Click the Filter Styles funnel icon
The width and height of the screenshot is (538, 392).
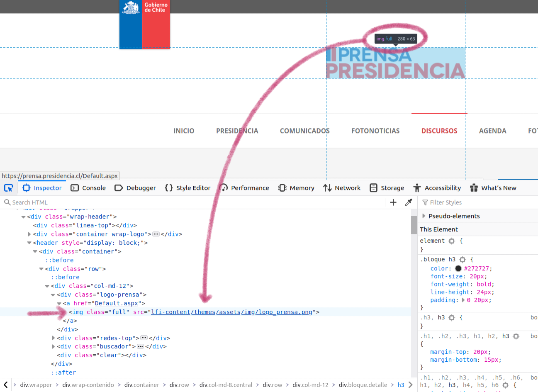(424, 202)
